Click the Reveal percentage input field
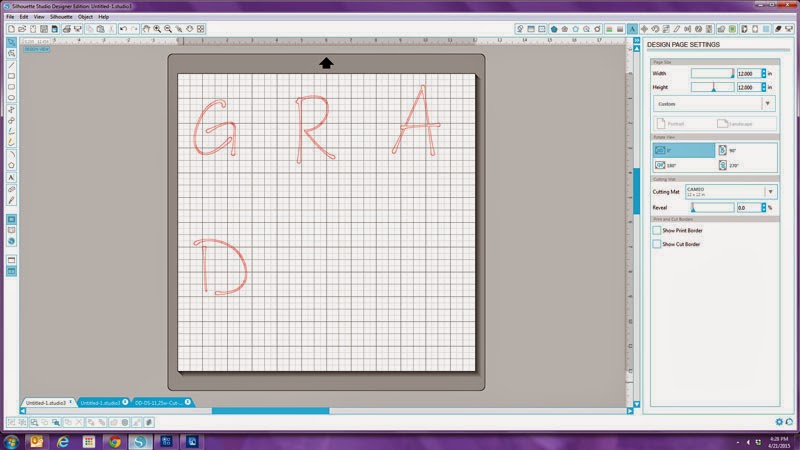The image size is (800, 450). click(748, 208)
